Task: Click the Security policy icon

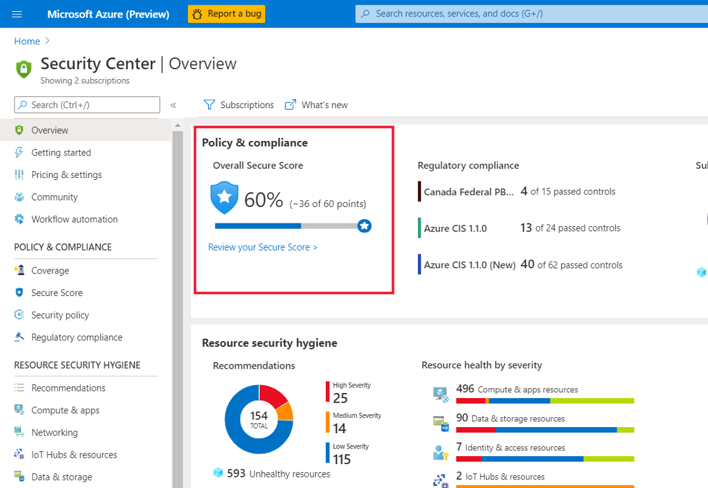Action: [19, 315]
